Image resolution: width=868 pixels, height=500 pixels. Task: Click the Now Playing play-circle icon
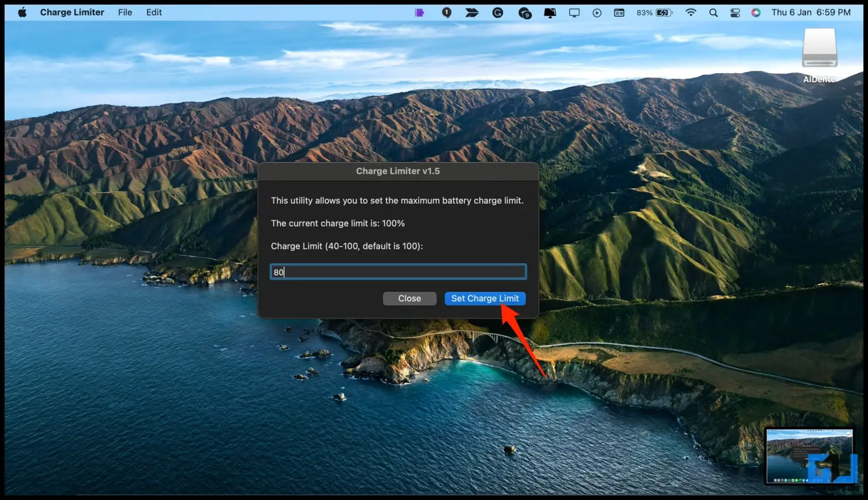click(597, 13)
